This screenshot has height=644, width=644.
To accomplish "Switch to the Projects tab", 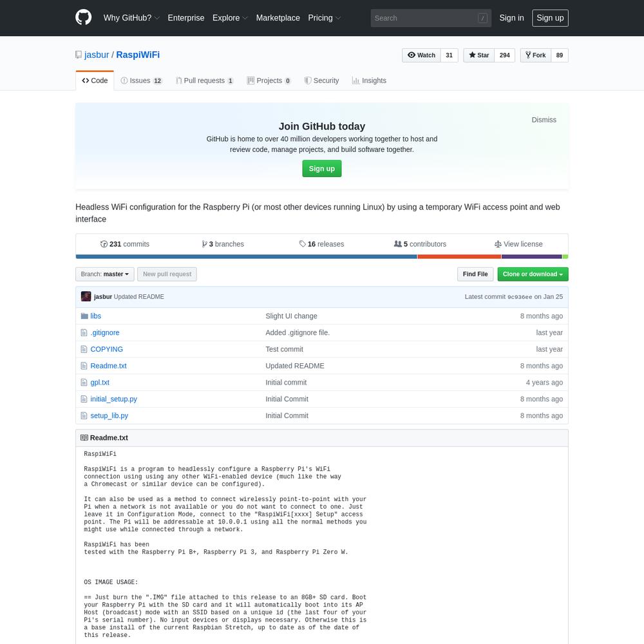I will [269, 80].
